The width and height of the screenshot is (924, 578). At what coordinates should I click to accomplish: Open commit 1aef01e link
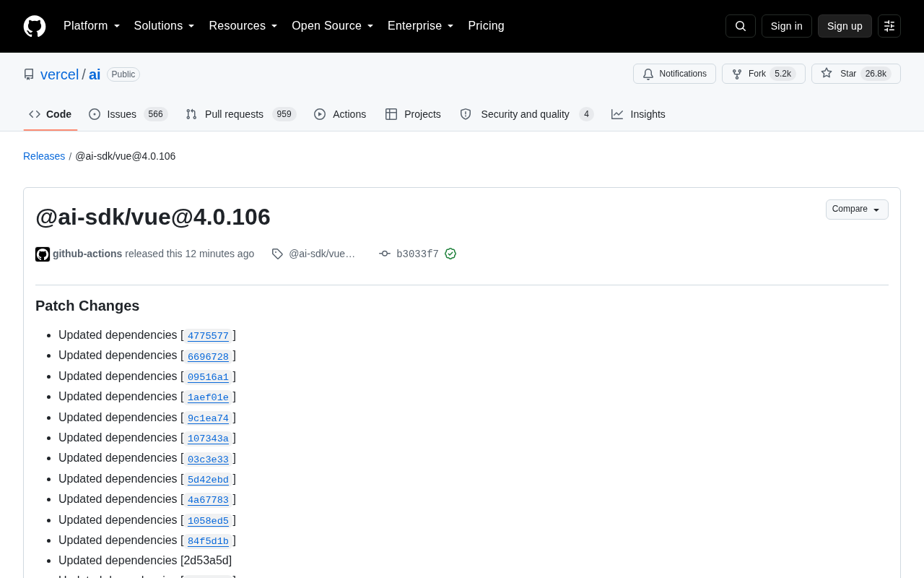point(208,397)
